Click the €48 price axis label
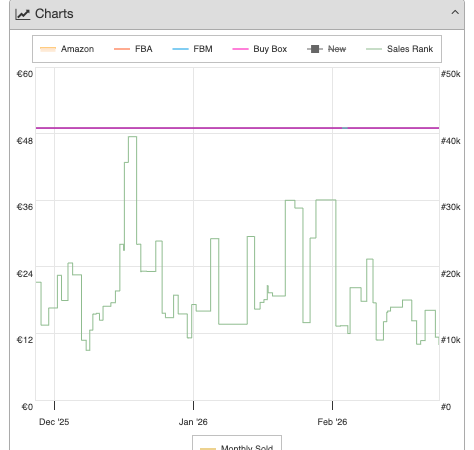Image resolution: width=474 pixels, height=450 pixels. point(25,141)
